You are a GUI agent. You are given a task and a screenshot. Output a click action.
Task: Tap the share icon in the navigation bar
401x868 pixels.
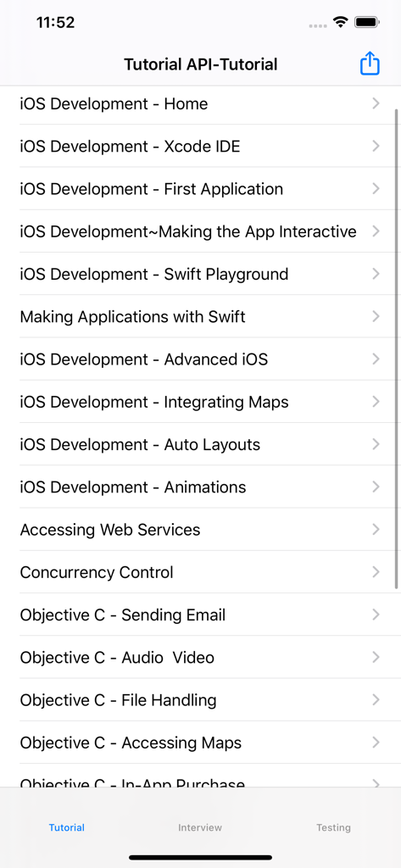pos(370,64)
